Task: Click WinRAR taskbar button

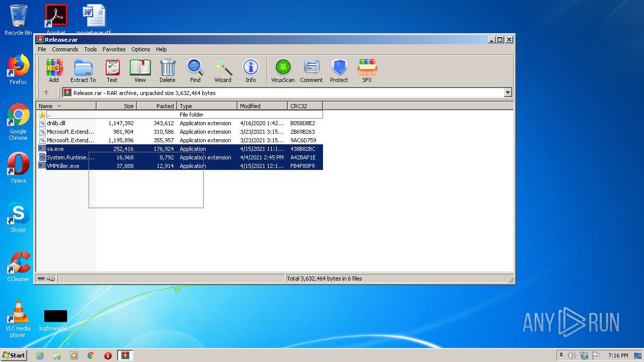Action: point(125,355)
